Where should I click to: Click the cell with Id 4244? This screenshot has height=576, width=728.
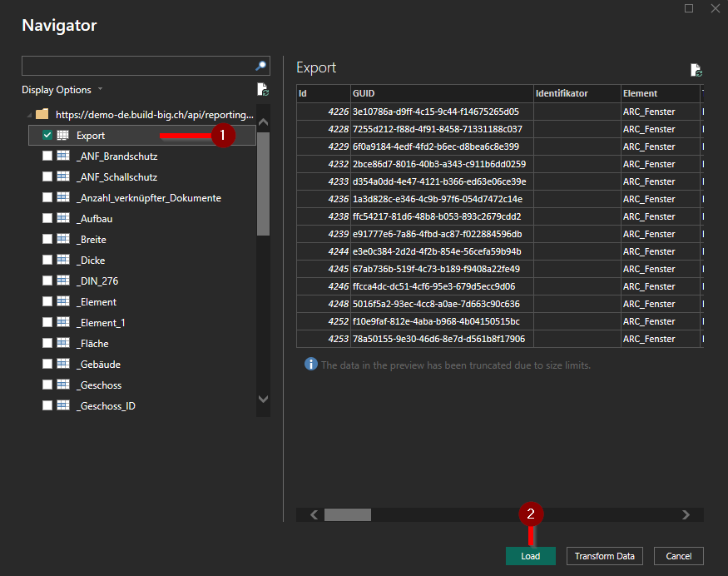tap(324, 251)
